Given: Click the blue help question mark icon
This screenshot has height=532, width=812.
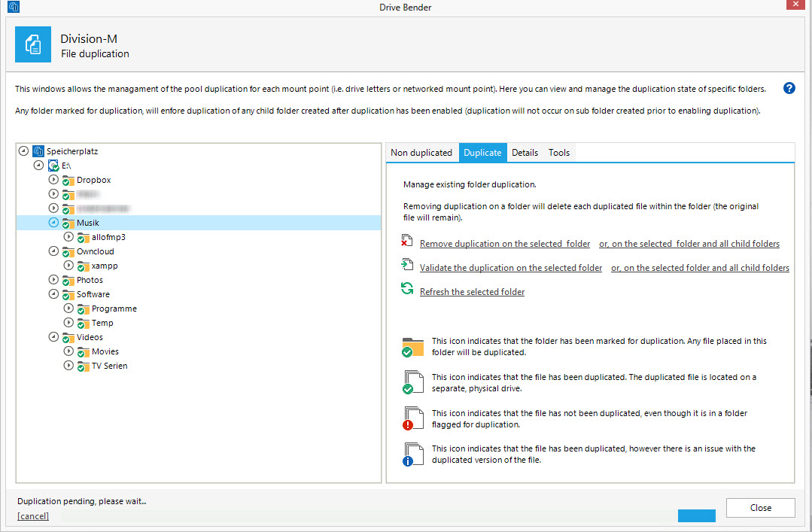Looking at the screenshot, I should [x=789, y=88].
